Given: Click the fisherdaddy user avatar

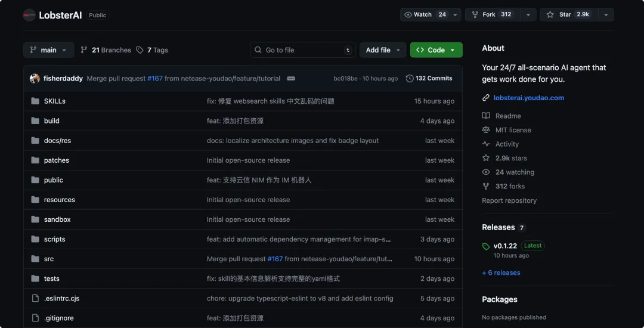Looking at the screenshot, I should pyautogui.click(x=35, y=78).
